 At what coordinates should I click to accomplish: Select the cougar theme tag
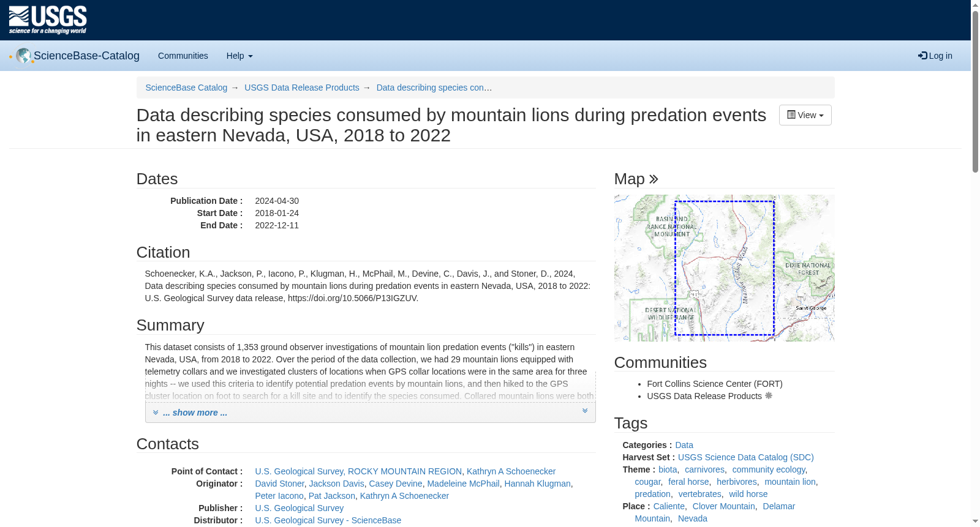[647, 482]
